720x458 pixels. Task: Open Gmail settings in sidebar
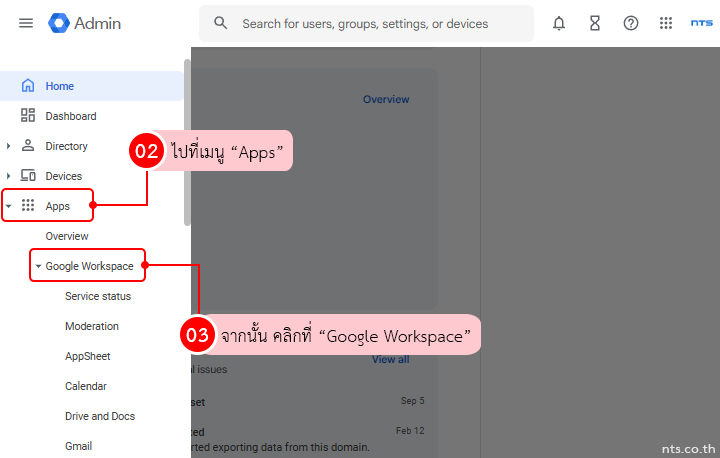coord(79,446)
